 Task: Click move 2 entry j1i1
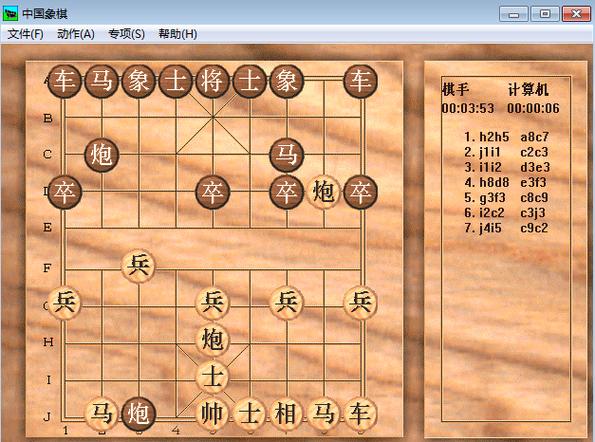[490, 152]
